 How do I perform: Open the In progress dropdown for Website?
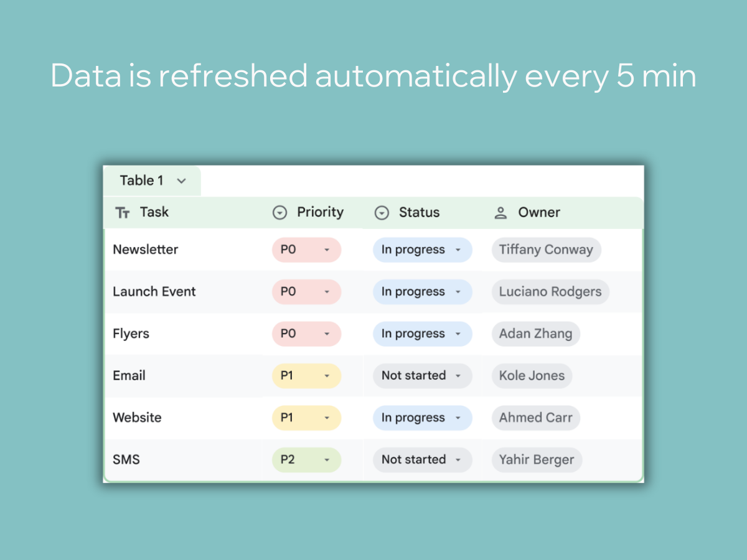click(x=422, y=418)
